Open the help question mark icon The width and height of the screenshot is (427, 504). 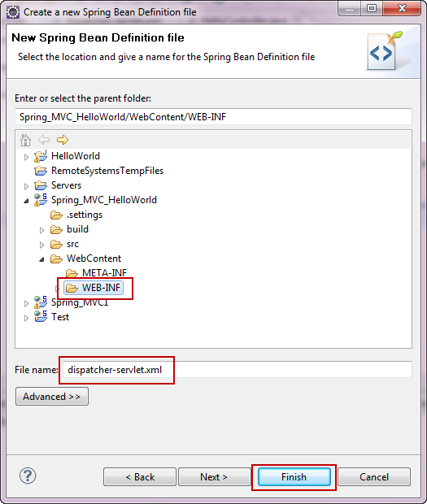(x=28, y=476)
